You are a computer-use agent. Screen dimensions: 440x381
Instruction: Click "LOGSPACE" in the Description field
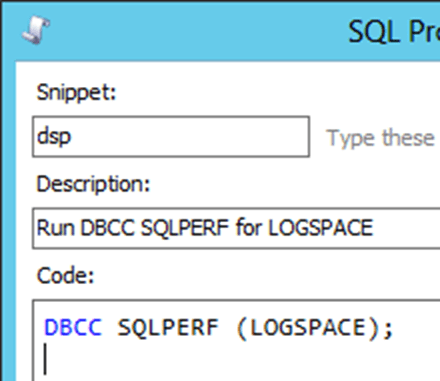(320, 228)
